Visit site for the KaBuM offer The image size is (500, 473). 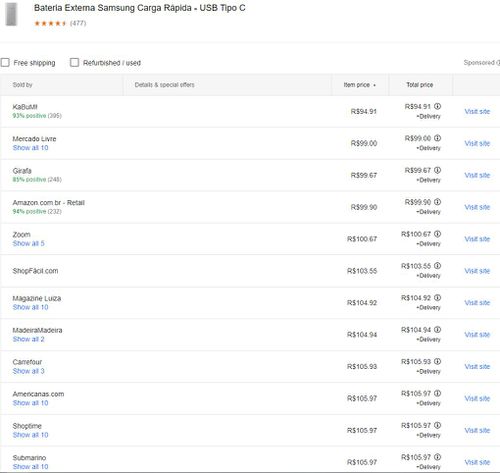[477, 111]
